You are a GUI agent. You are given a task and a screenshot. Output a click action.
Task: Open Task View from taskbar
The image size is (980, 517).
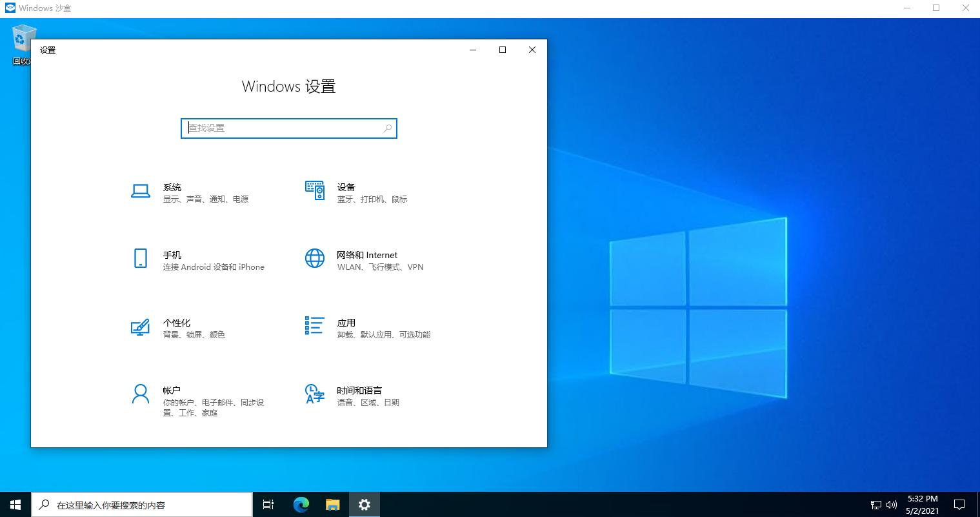point(268,504)
